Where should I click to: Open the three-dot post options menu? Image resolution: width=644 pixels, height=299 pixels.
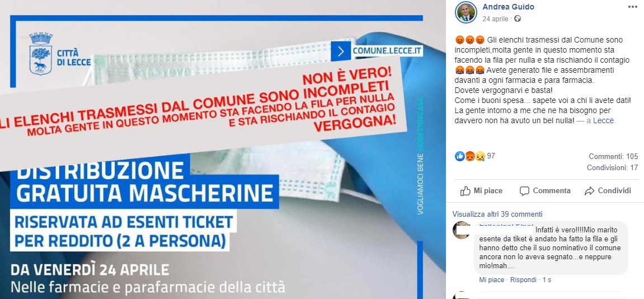point(632,7)
